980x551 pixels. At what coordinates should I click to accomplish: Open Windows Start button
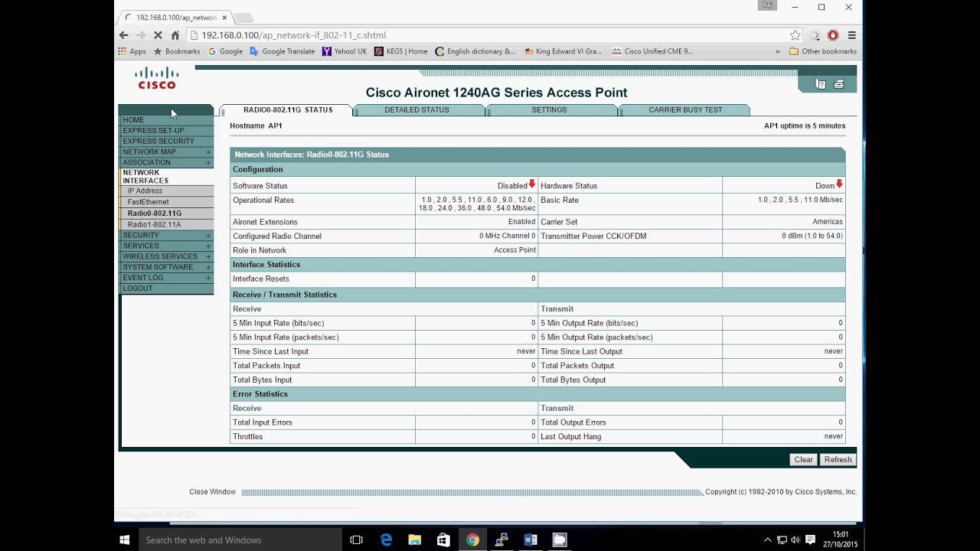(125, 540)
